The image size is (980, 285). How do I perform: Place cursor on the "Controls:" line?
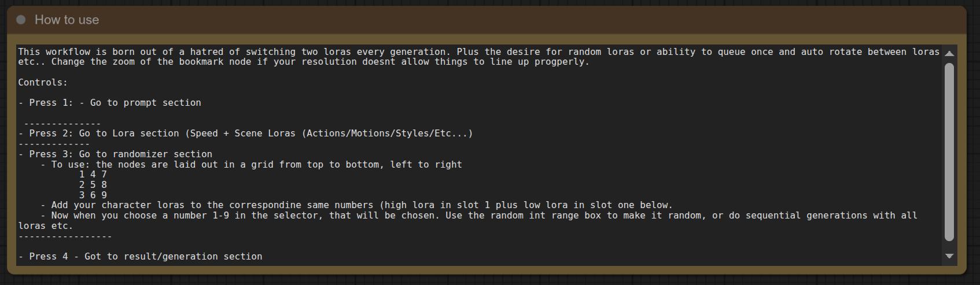pos(43,83)
